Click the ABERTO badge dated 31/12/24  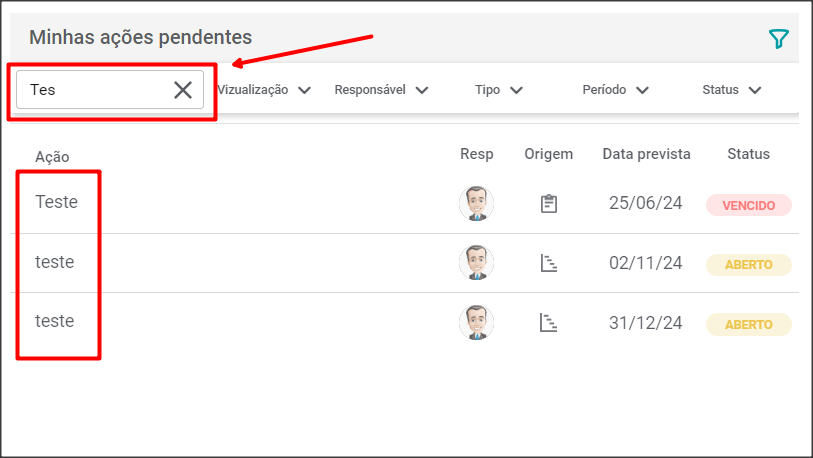(748, 324)
